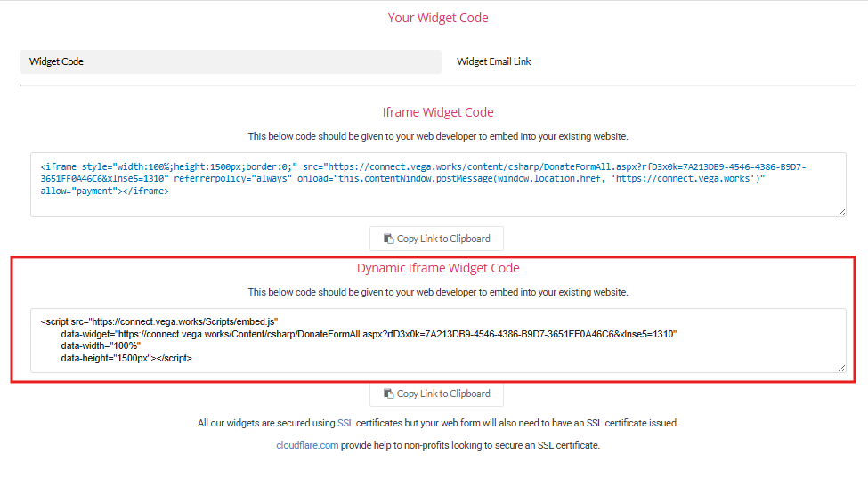Click the data-width line in the script code

click(x=101, y=346)
